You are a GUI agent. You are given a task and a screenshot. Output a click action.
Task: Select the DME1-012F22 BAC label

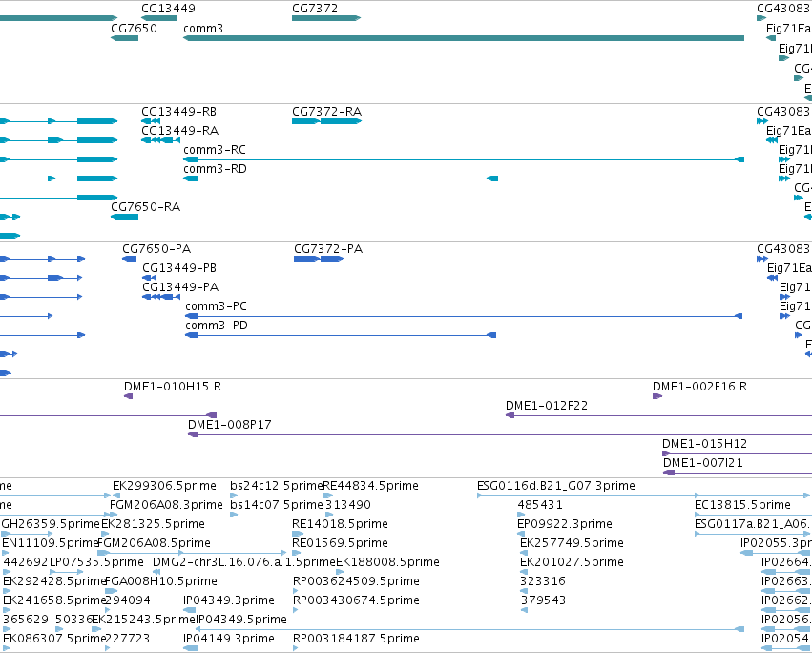tap(547, 406)
